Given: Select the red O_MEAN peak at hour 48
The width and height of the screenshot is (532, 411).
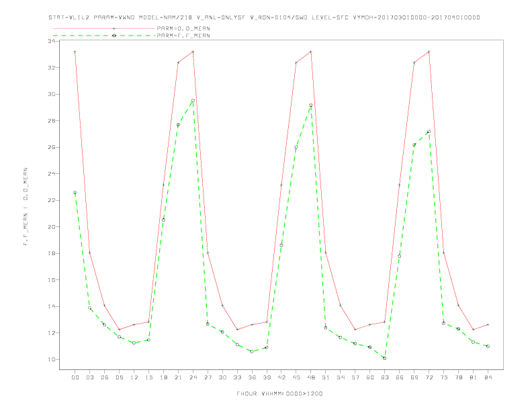Looking at the screenshot, I should pos(311,52).
